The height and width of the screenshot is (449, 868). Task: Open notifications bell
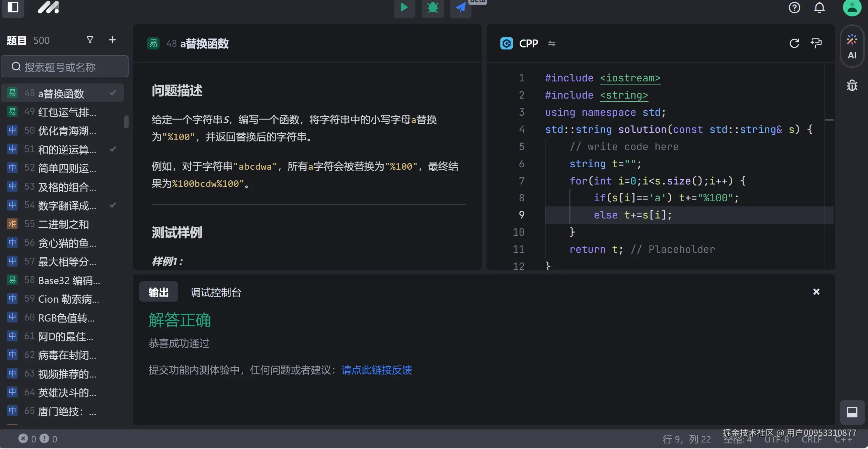[x=820, y=8]
